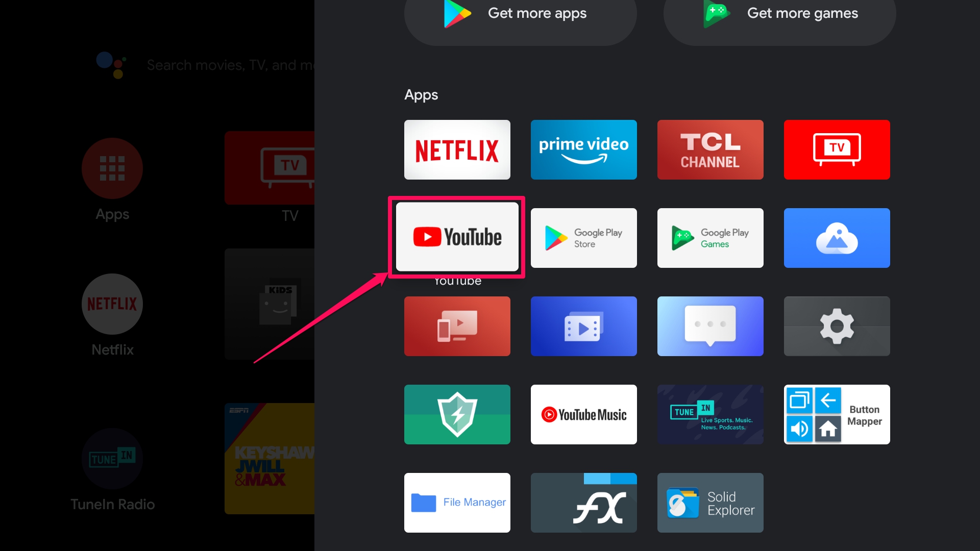
Task: Open Solid Explorer file browser
Action: pos(710,503)
